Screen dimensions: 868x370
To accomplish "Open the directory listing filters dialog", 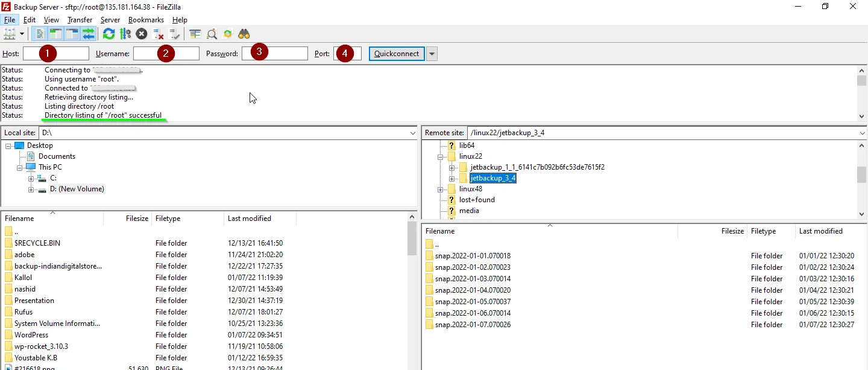I will [x=195, y=34].
